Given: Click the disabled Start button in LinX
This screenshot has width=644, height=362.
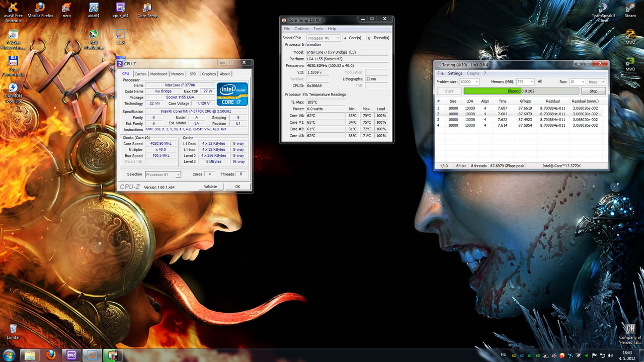Looking at the screenshot, I should click(449, 91).
